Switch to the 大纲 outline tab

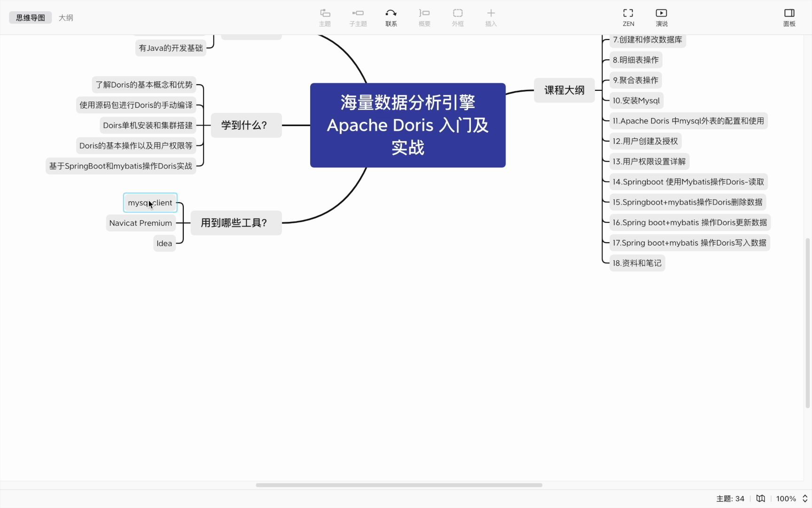66,17
